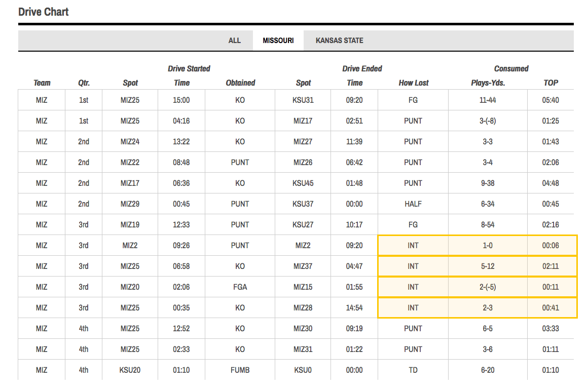Image resolution: width=588 pixels, height=390 pixels.
Task: Click the 'HALF' how-lost cell
Action: [413, 204]
